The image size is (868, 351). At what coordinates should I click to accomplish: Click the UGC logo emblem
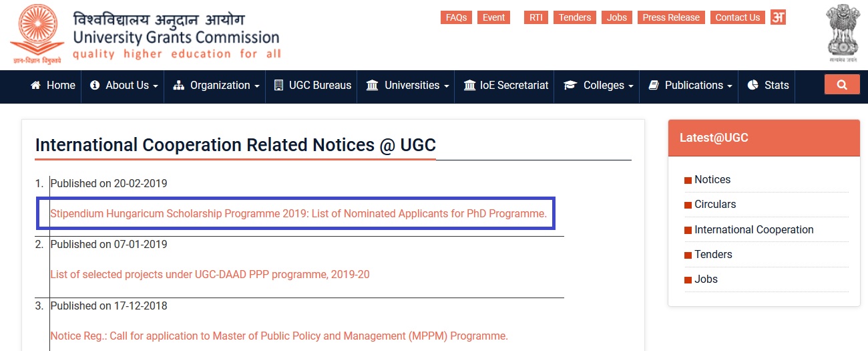click(36, 33)
